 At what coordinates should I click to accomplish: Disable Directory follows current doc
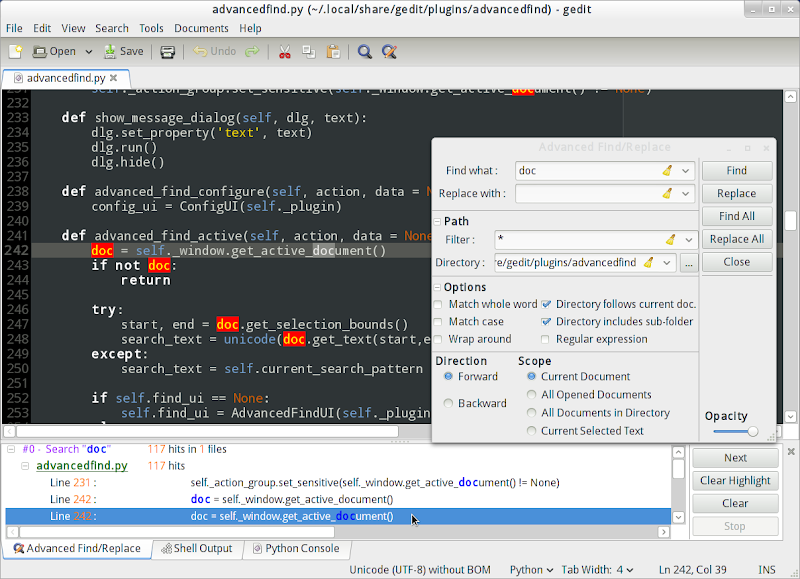click(545, 304)
